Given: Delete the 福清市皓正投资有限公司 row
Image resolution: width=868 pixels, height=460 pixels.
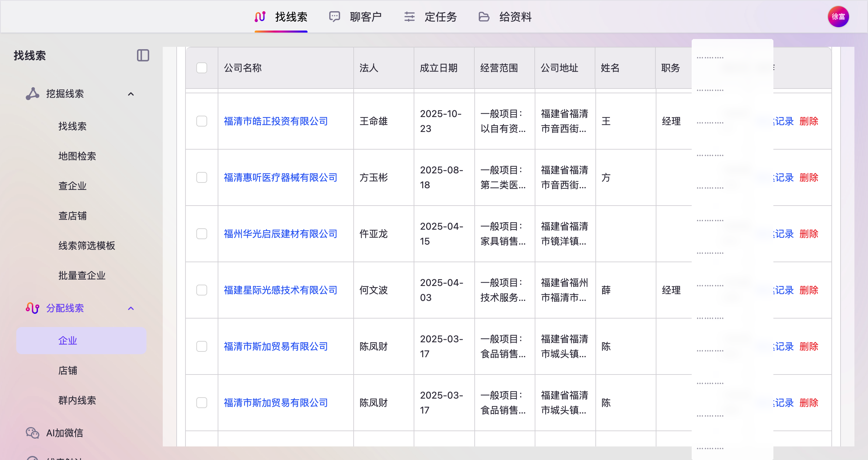Looking at the screenshot, I should [x=809, y=121].
